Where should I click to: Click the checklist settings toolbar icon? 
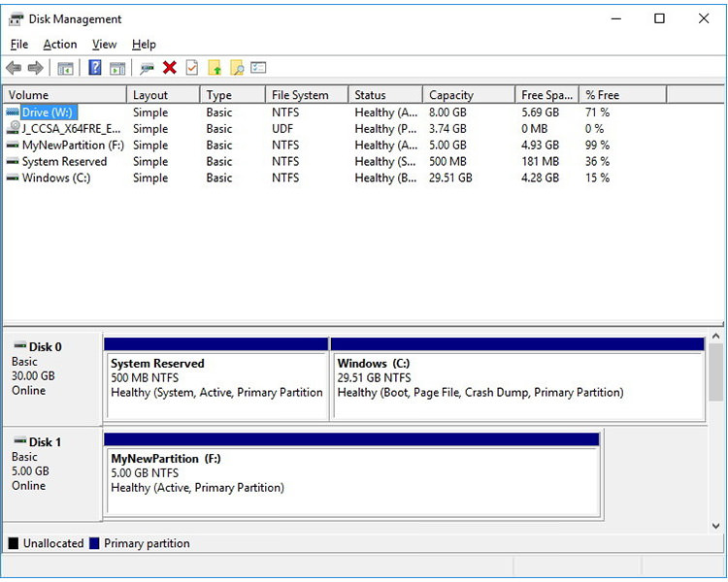coord(258,68)
